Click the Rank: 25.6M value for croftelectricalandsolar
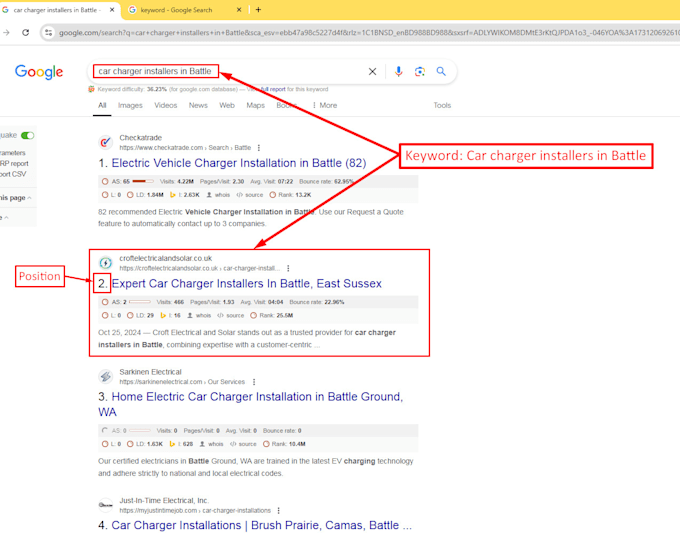 (271, 315)
